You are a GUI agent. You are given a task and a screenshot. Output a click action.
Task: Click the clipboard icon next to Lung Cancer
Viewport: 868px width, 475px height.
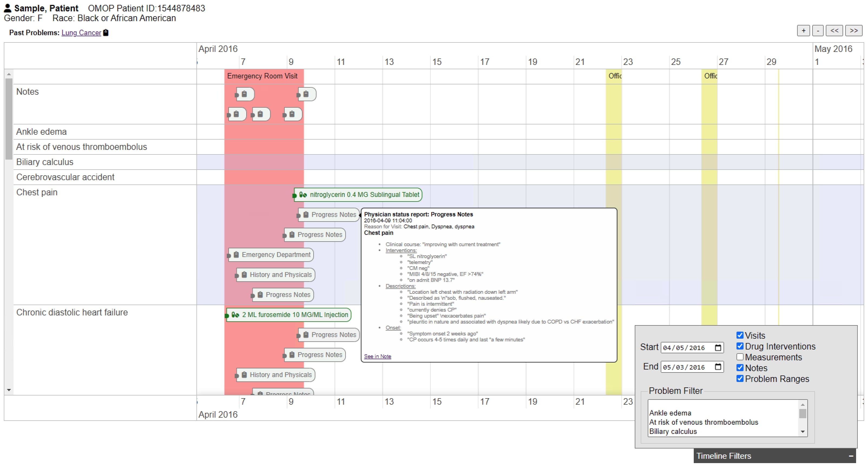[106, 33]
